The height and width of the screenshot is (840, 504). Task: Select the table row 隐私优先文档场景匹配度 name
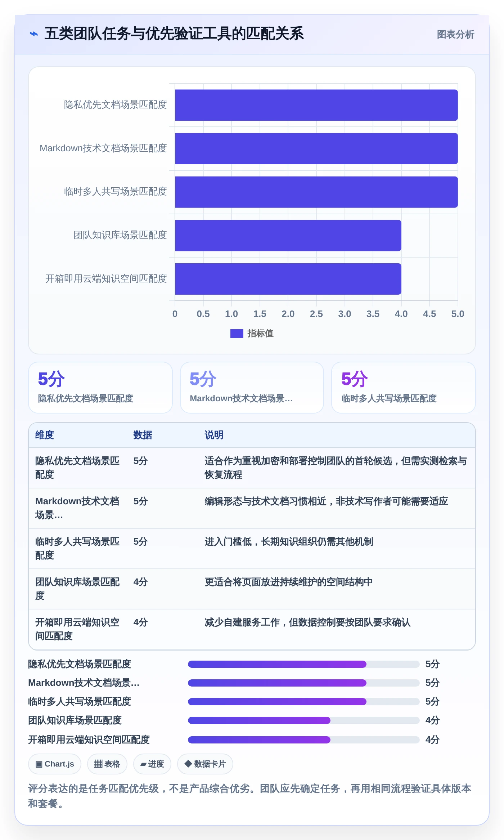coord(77,468)
